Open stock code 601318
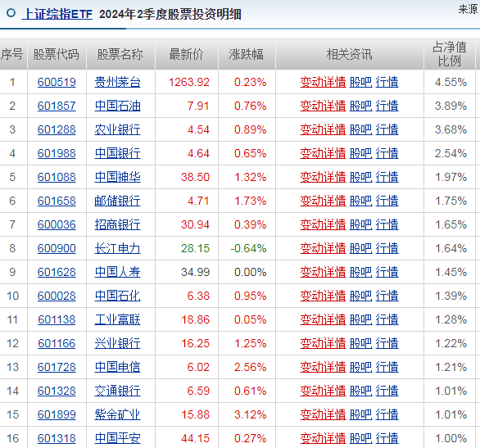Screen dimensions: 480x448 tap(57, 438)
